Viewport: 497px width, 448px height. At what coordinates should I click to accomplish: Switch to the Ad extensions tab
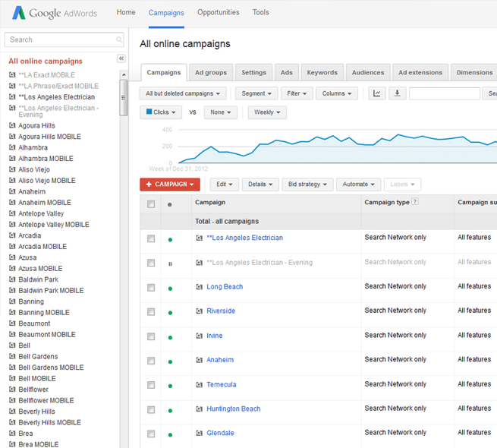point(420,72)
